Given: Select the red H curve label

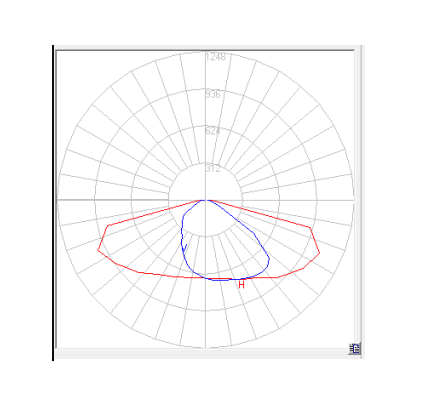Looking at the screenshot, I should pos(242,285).
